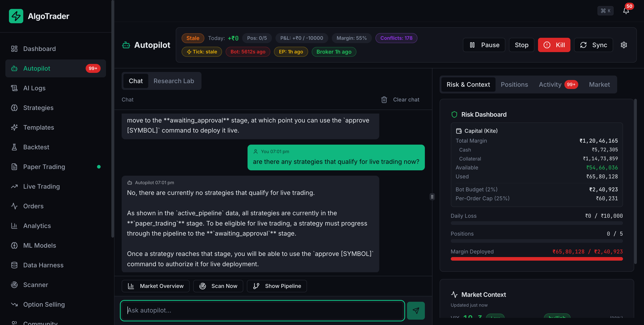Click the Show Pipeline button
This screenshot has height=325, width=644.
pyautogui.click(x=277, y=286)
